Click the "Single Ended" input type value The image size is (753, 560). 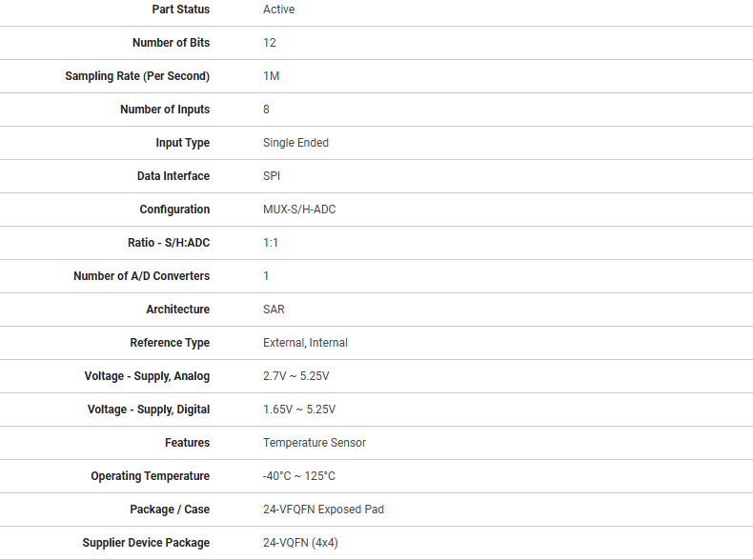pos(295,143)
